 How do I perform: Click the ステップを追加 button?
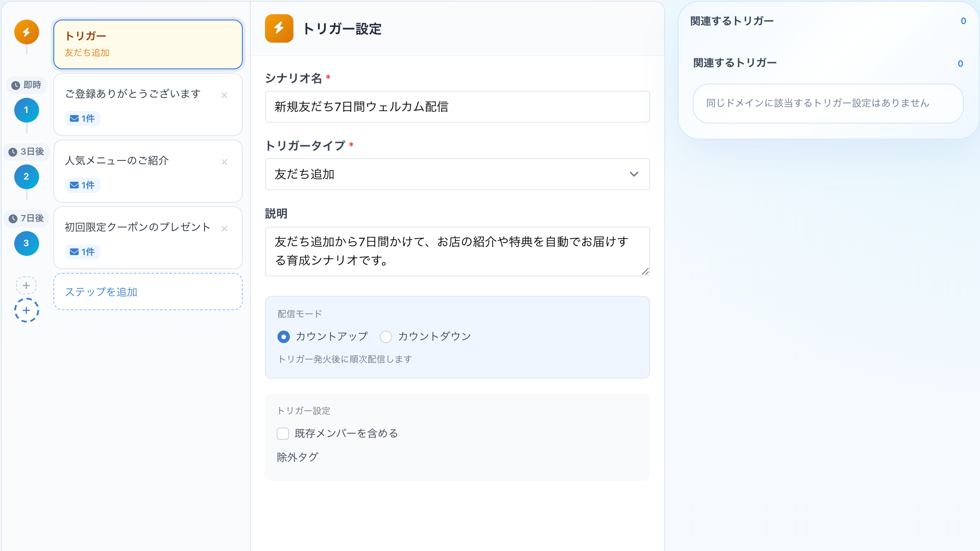(148, 291)
